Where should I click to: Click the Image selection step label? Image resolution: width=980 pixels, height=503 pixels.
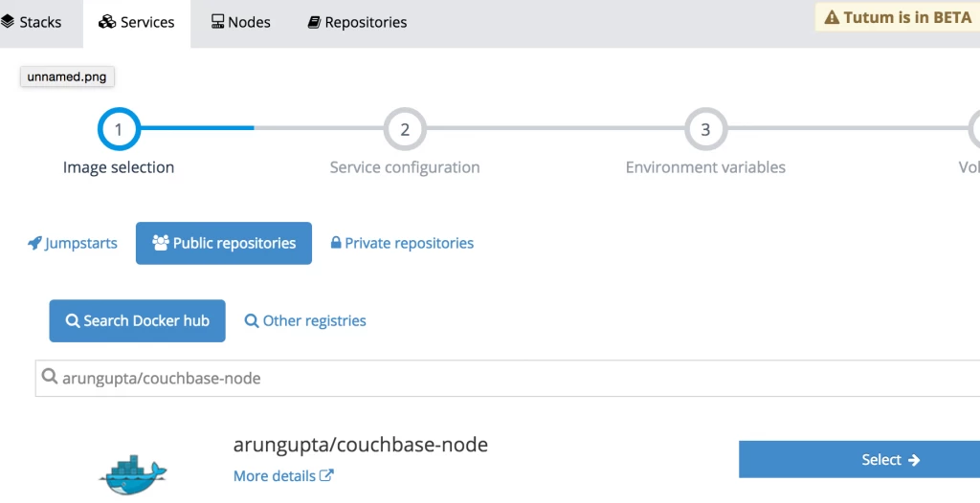point(119,167)
